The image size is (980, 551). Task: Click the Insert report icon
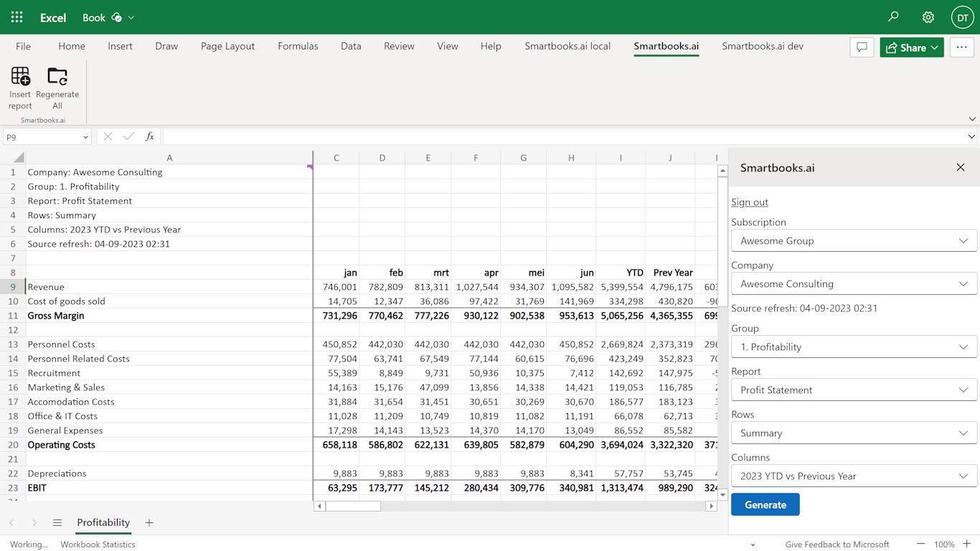[20, 76]
